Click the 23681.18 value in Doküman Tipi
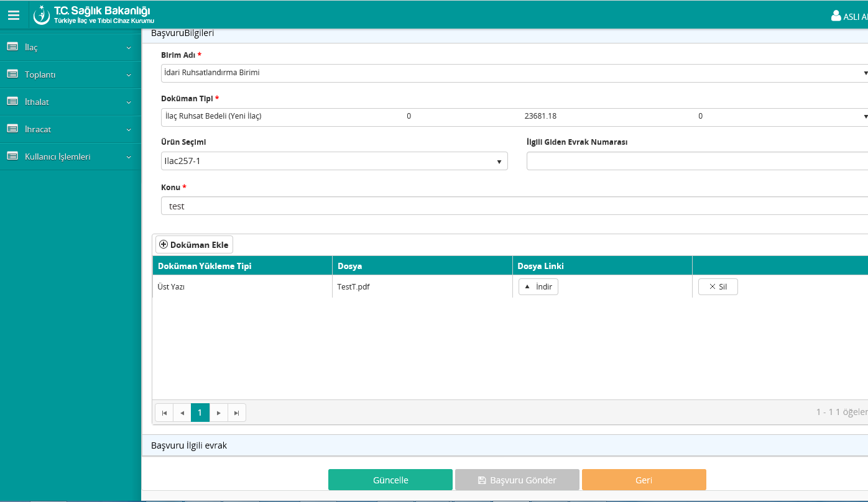Viewport: 868px width, 502px height. [540, 116]
